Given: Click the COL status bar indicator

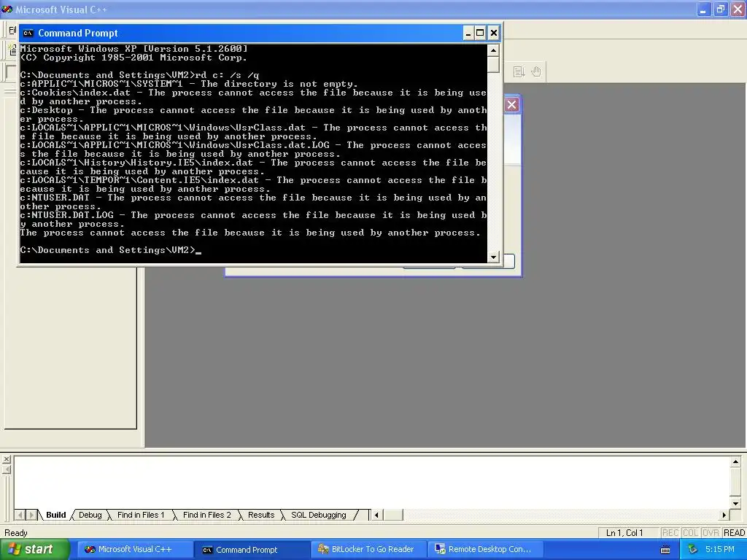Looking at the screenshot, I should click(690, 533).
